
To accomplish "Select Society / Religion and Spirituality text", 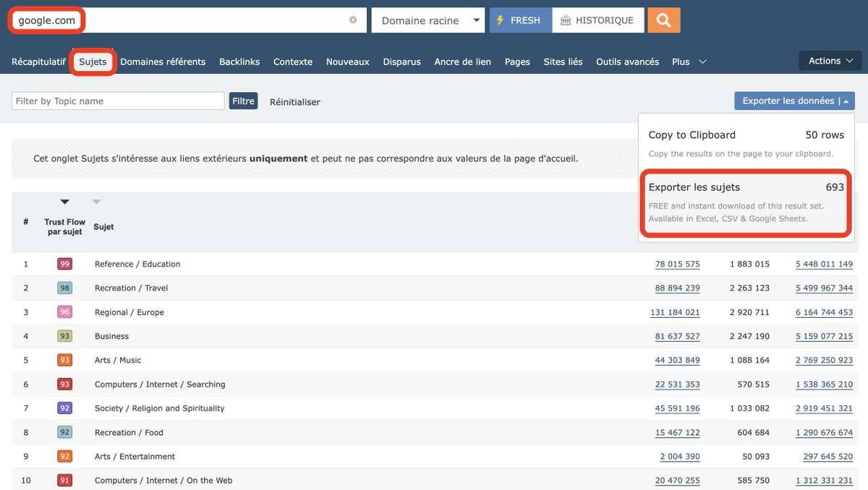I will pyautogui.click(x=159, y=408).
